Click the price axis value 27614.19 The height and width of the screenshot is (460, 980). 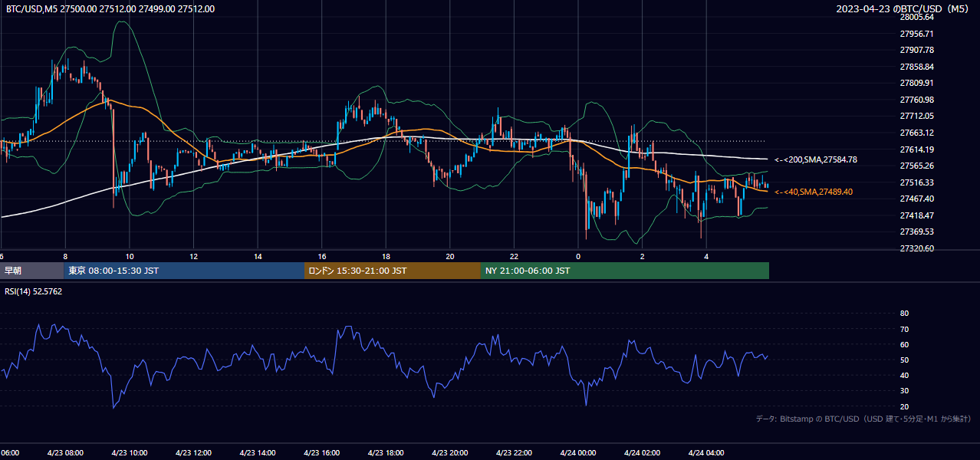[916, 149]
